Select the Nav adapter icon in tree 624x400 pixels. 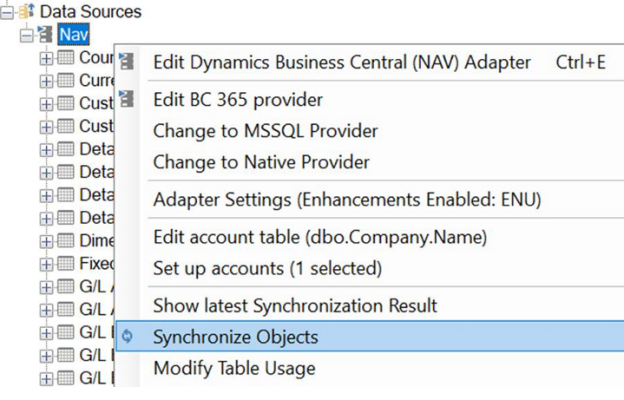pos(45,34)
